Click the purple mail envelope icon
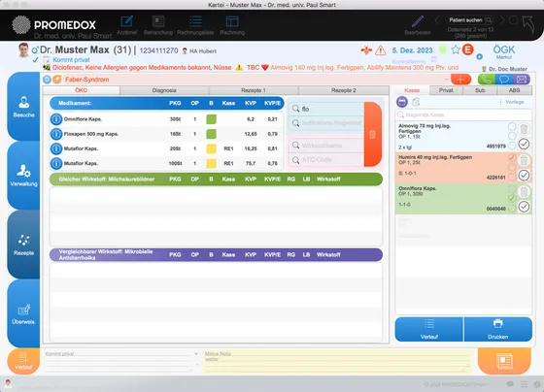The width and height of the screenshot is (544, 392). (x=522, y=80)
